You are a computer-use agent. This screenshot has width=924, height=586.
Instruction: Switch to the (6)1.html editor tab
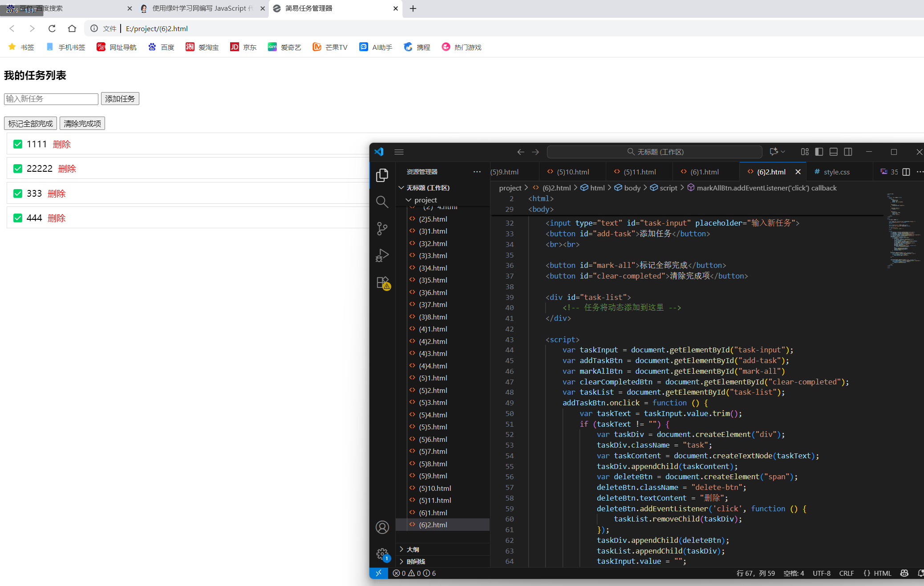click(x=704, y=172)
